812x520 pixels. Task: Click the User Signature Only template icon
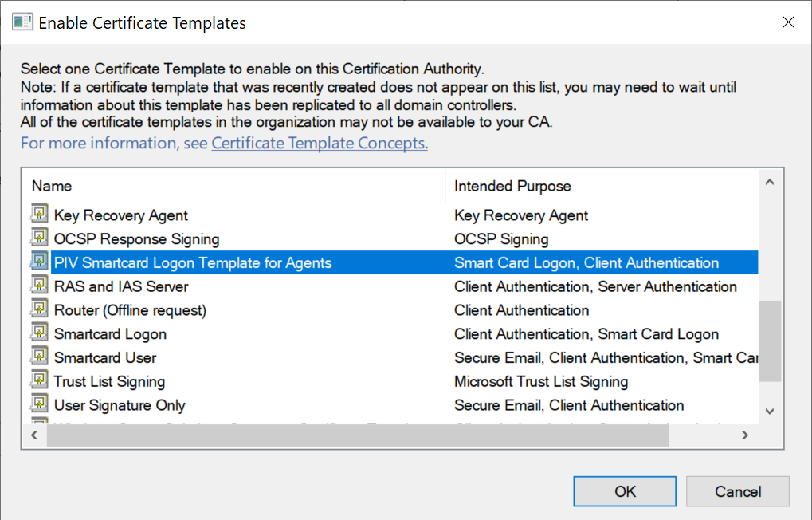pyautogui.click(x=39, y=404)
